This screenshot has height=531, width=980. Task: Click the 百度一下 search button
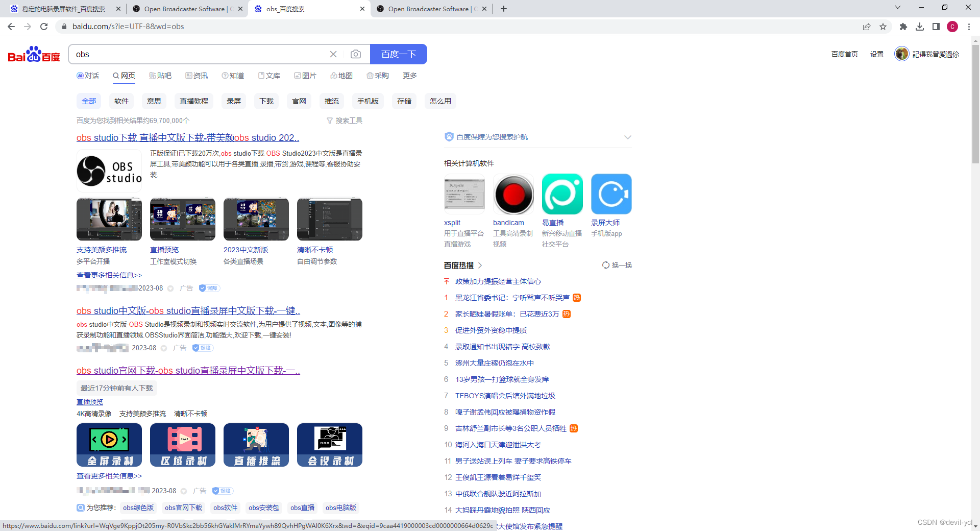pyautogui.click(x=398, y=54)
